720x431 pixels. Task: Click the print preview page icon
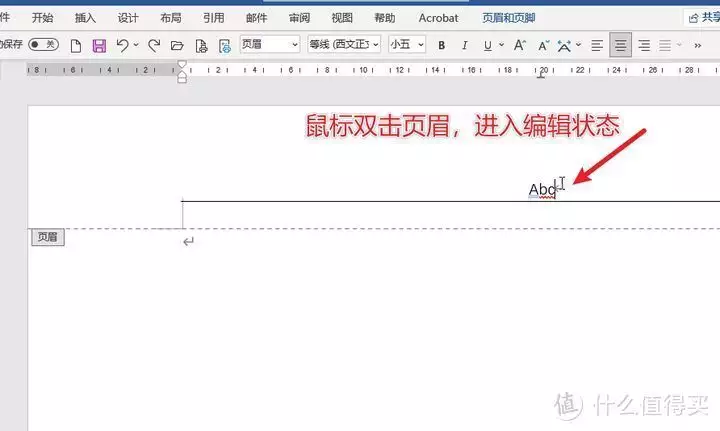tap(201, 45)
